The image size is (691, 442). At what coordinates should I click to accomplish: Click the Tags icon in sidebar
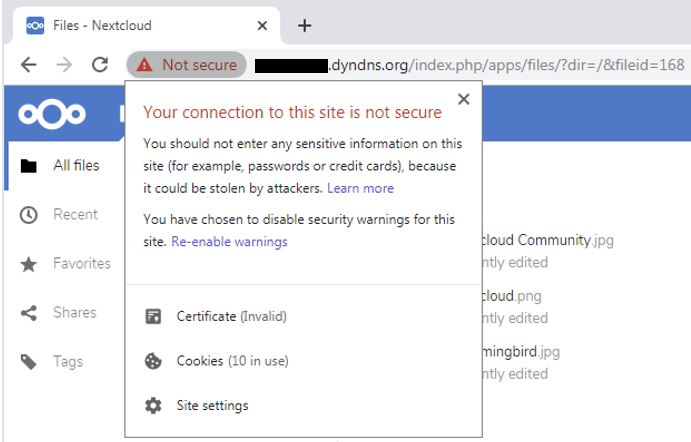(29, 362)
